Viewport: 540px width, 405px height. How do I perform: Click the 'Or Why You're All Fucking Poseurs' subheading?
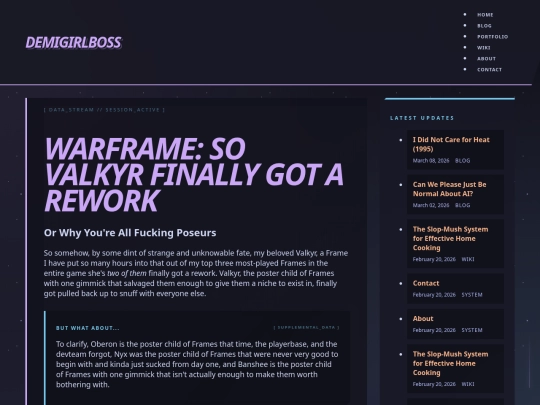[130, 233]
